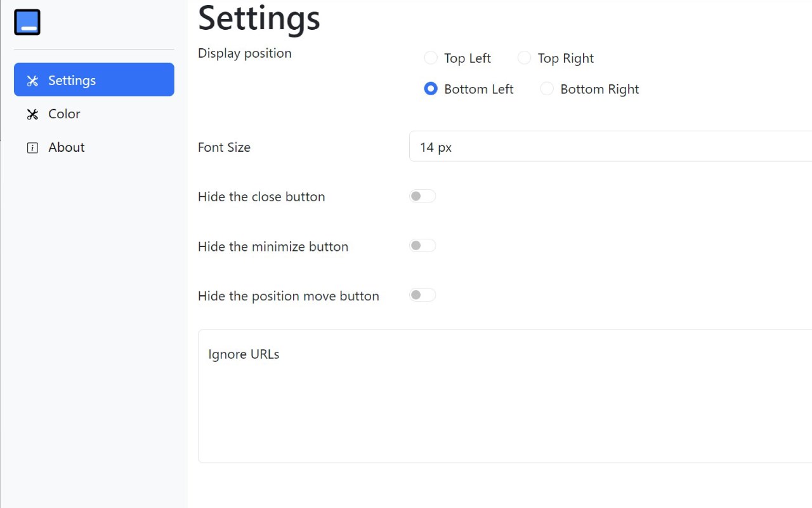
Task: Select the Top Left display position
Action: (431, 58)
